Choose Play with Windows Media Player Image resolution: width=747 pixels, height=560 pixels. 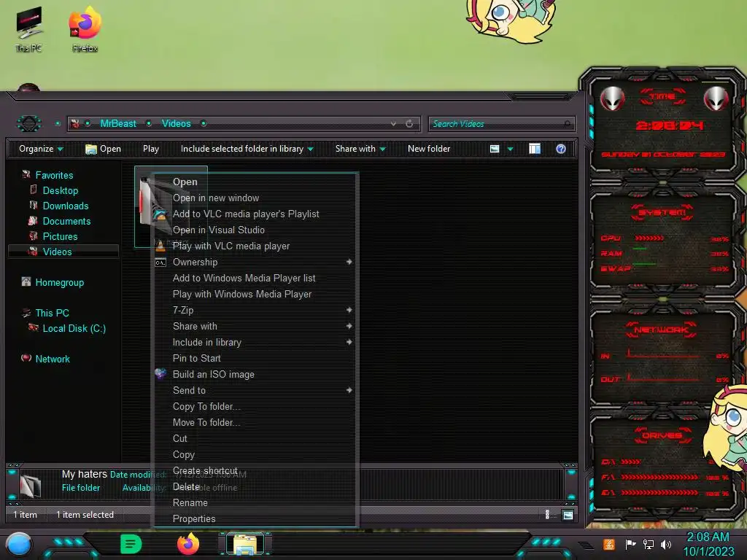[x=255, y=294]
